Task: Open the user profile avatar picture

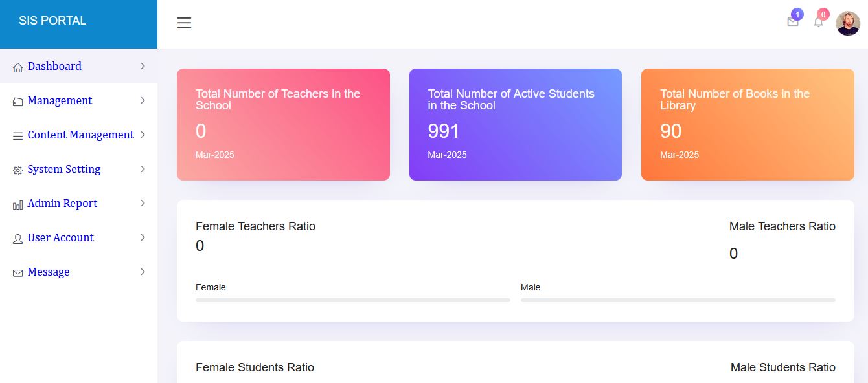Action: [848, 23]
